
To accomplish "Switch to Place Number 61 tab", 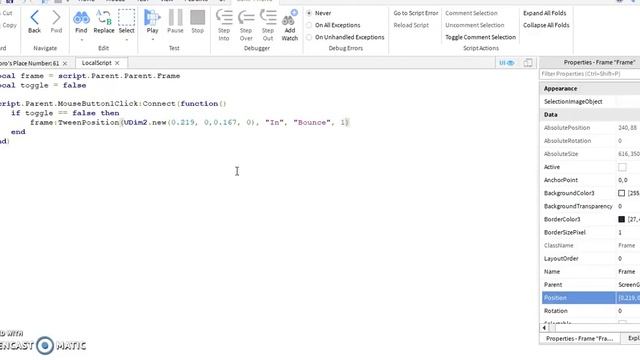I will [x=29, y=63].
